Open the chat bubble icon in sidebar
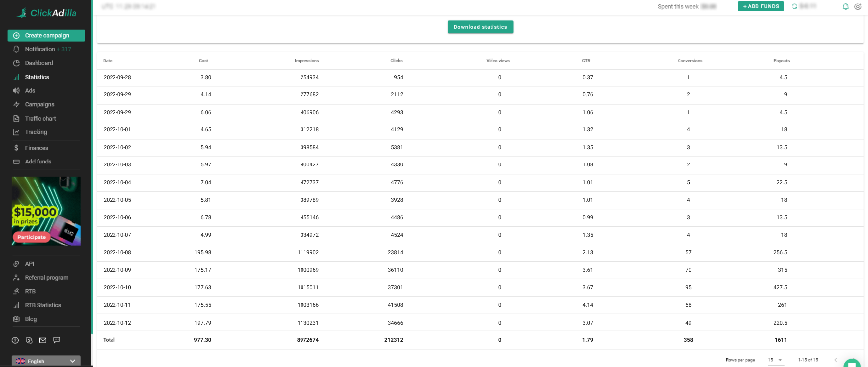This screenshot has height=367, width=868. [57, 340]
